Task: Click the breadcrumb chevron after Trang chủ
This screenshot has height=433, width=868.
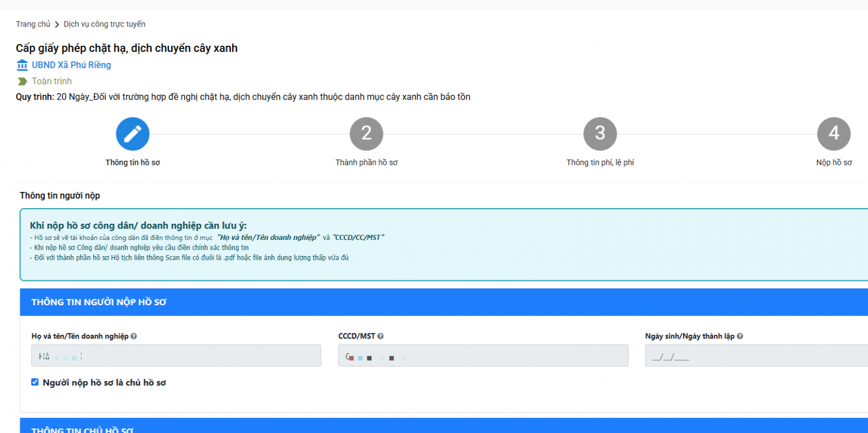Action: [57, 24]
